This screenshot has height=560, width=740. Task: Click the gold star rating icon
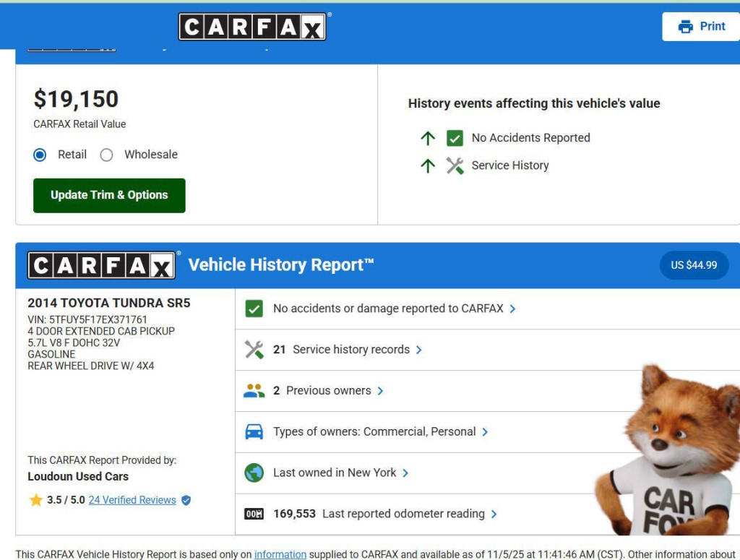pyautogui.click(x=36, y=500)
